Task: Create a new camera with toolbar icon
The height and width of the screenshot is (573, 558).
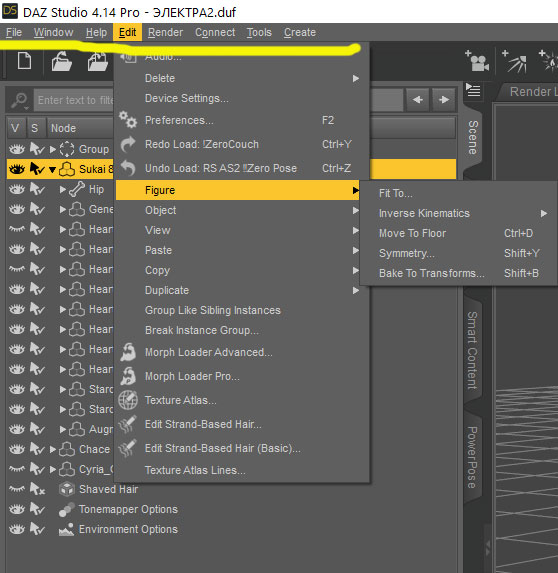Action: (x=477, y=61)
